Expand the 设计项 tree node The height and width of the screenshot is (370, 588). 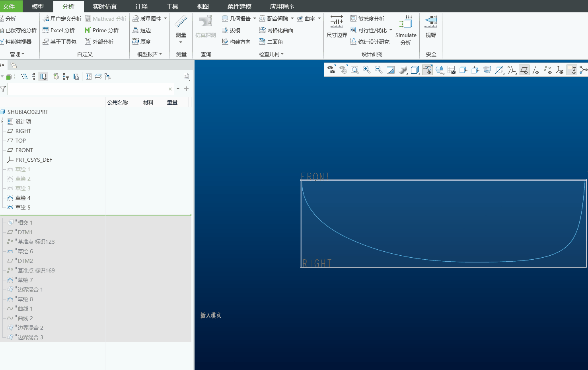[2, 121]
